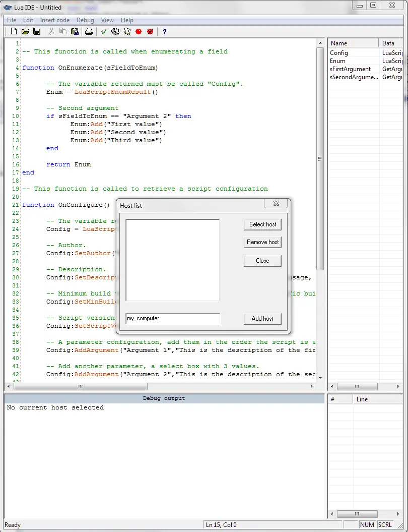Click 'Enum:Add("Third value")' line 13
The image size is (408, 532).
116,140
